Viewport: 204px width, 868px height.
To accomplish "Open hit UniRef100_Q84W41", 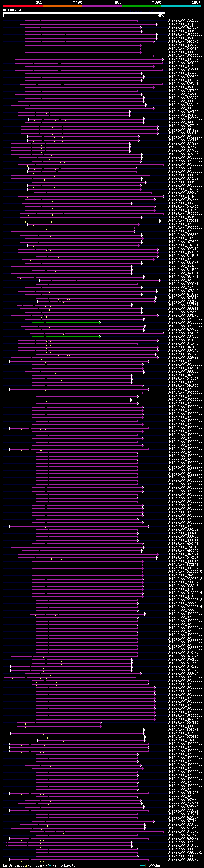I will 183,277.
